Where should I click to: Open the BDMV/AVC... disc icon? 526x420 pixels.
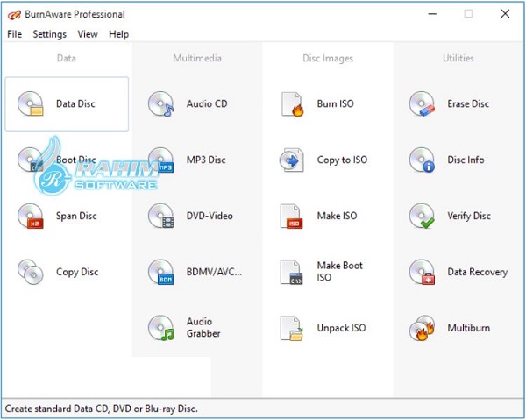coord(161,272)
